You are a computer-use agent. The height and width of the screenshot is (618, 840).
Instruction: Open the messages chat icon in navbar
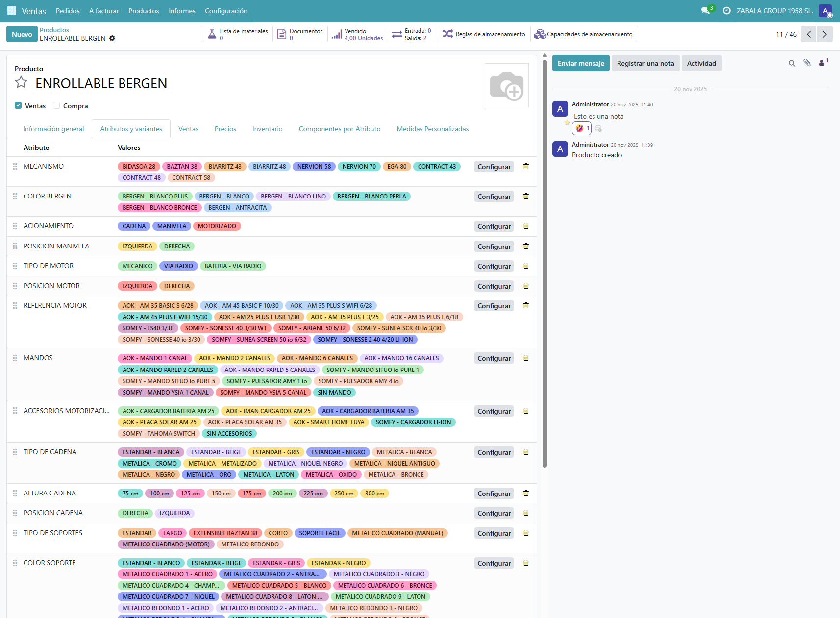(706, 10)
